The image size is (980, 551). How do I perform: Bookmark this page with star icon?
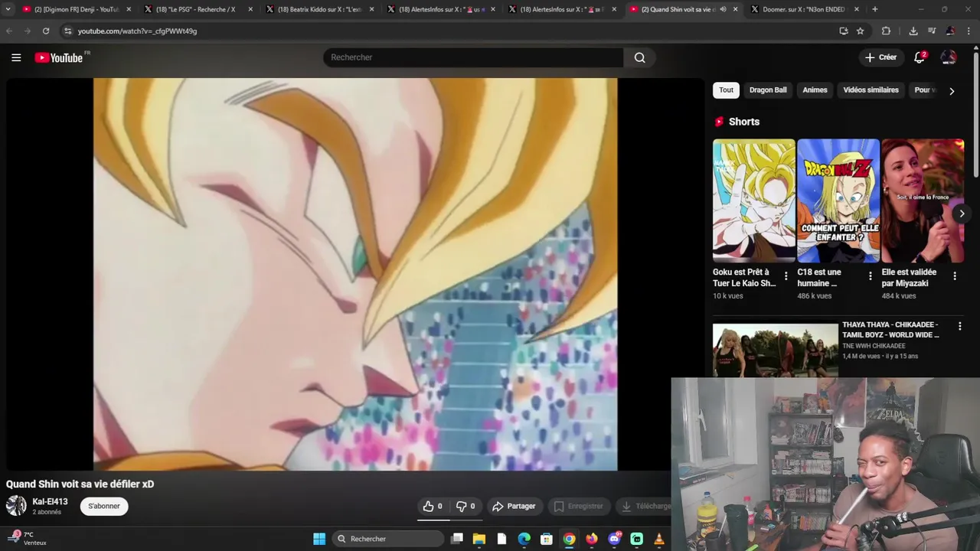(x=861, y=31)
